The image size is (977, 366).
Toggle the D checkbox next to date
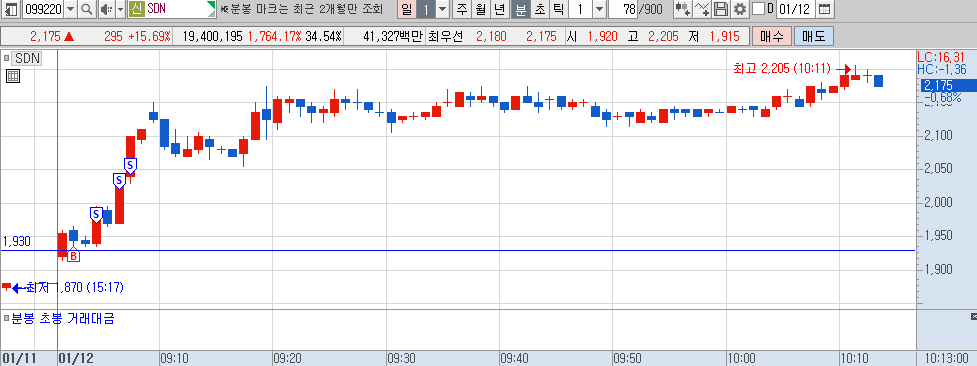click(x=758, y=9)
